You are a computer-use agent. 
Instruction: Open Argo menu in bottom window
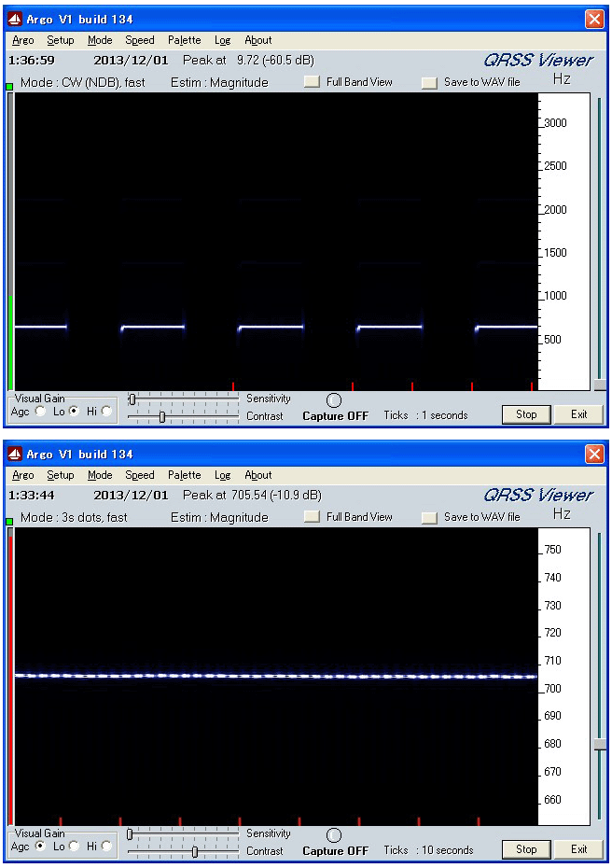(x=23, y=475)
